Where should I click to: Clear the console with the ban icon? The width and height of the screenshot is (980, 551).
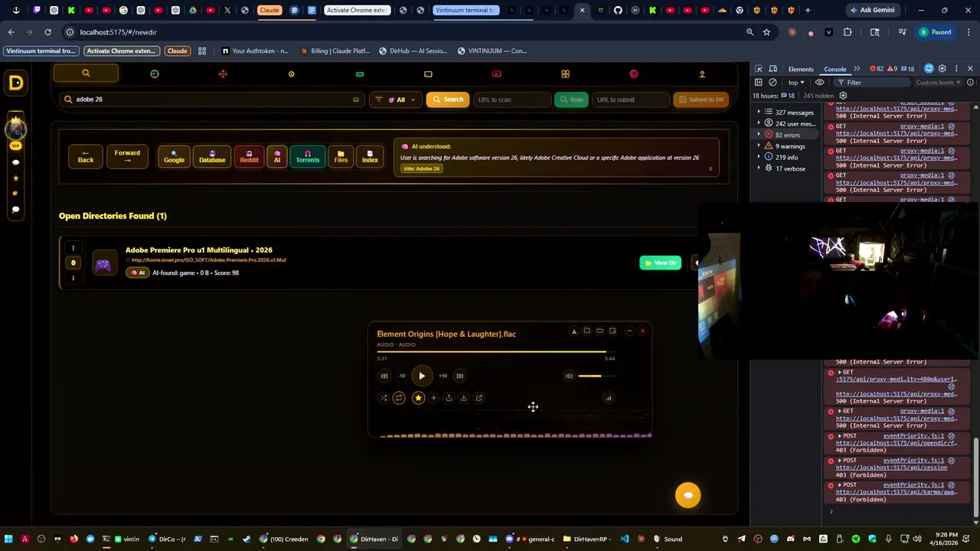click(x=773, y=83)
